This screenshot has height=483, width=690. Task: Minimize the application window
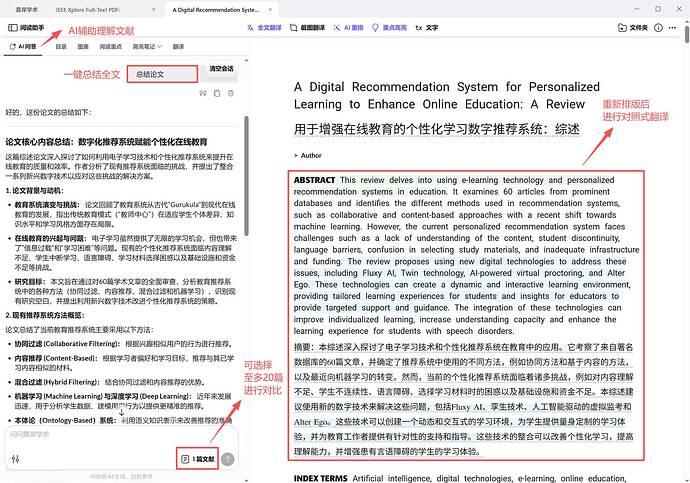click(637, 9)
